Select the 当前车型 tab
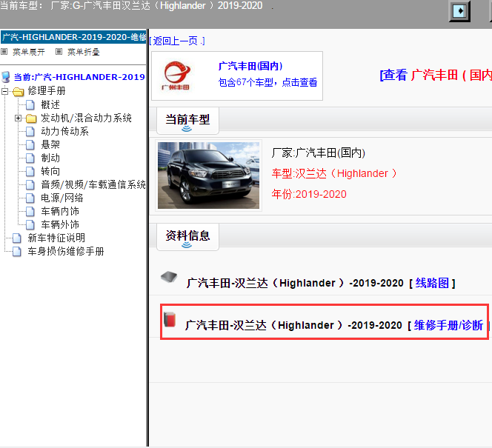This screenshot has height=448, width=492. pyautogui.click(x=187, y=121)
